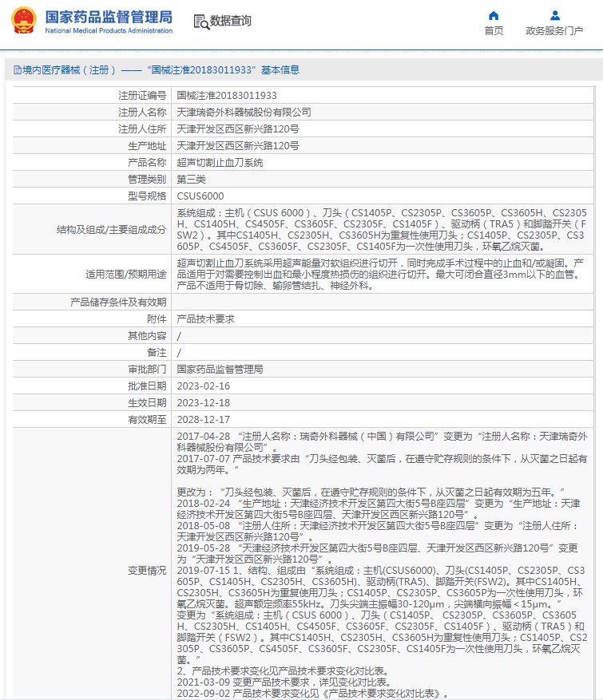603x700 pixels.
Task: Click the 数据查询 magnifier icon
Action: [201, 22]
